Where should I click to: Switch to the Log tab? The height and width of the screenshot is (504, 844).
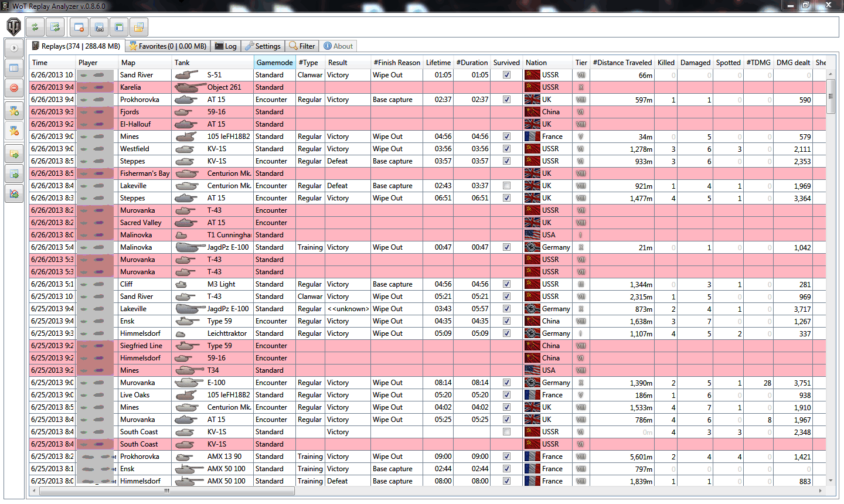[x=226, y=46]
